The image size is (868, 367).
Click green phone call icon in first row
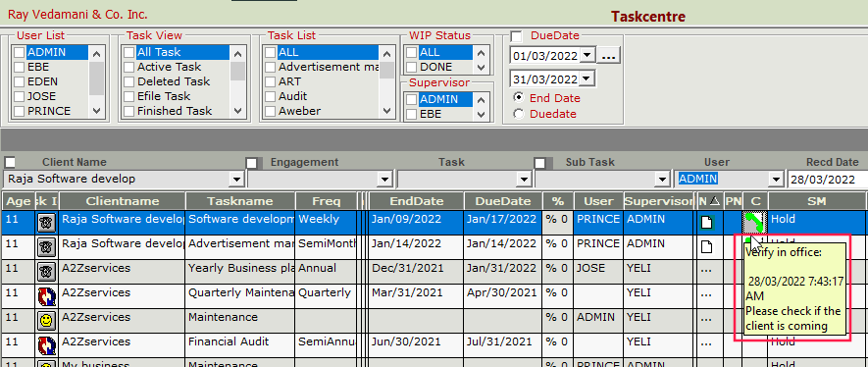tap(754, 223)
